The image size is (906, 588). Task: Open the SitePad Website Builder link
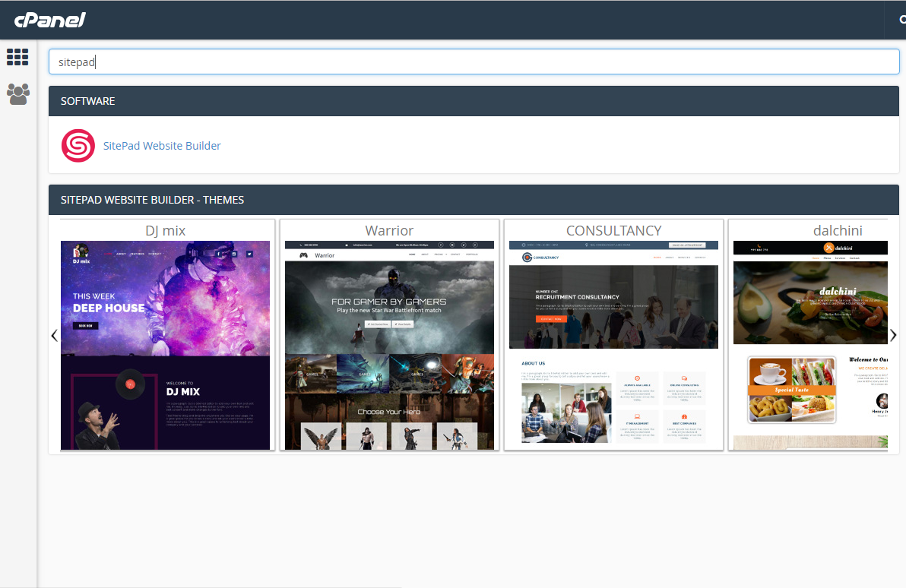pos(162,146)
